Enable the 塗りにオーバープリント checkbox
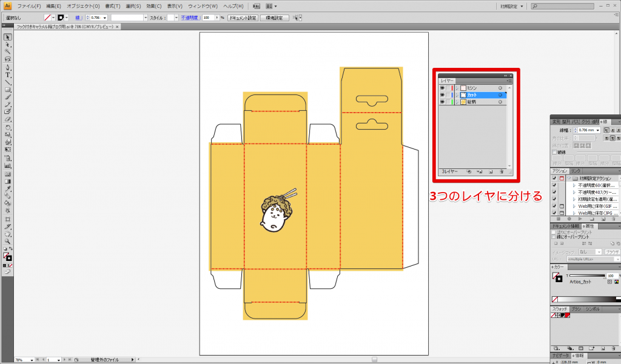Screen dimensions: 621x364 point(552,231)
